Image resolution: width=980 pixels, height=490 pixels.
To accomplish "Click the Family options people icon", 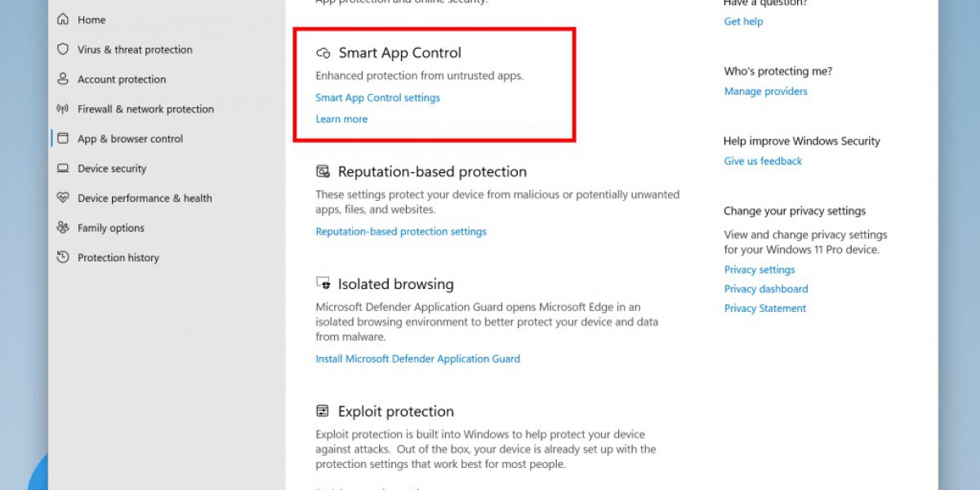I will [63, 228].
